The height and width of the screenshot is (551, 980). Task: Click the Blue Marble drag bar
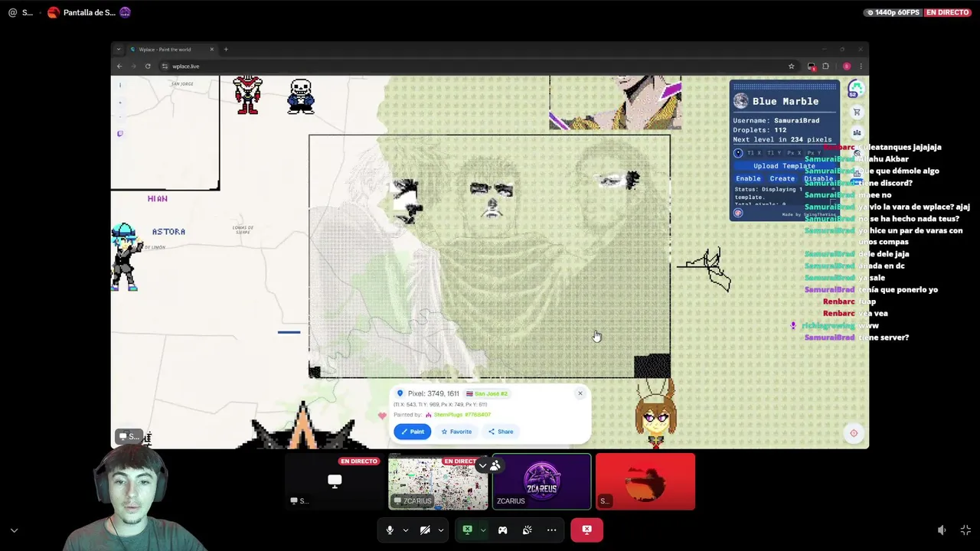[785, 86]
